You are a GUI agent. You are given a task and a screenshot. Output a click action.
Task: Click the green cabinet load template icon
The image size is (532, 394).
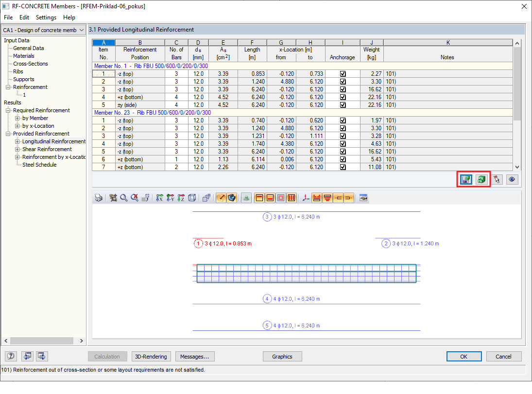tap(481, 179)
